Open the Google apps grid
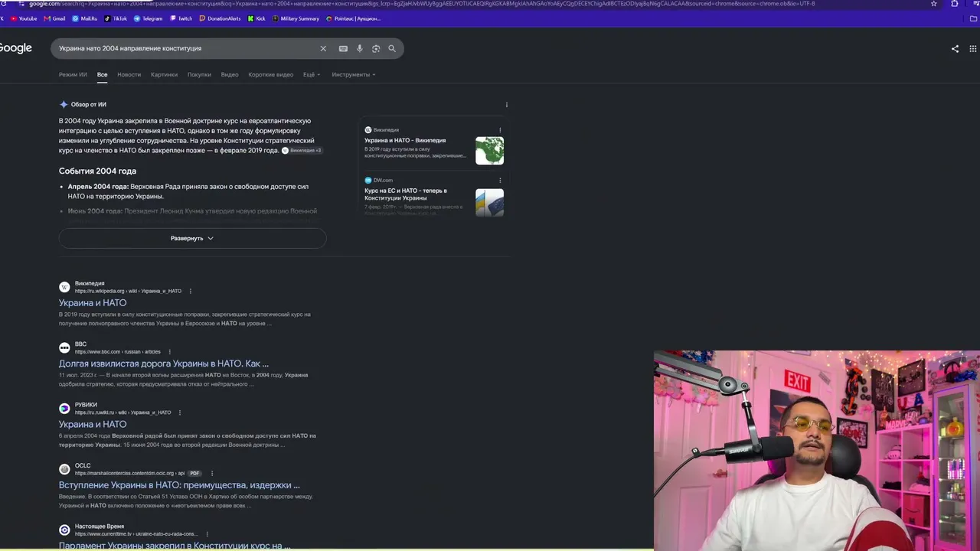This screenshot has height=551, width=980. click(974, 48)
